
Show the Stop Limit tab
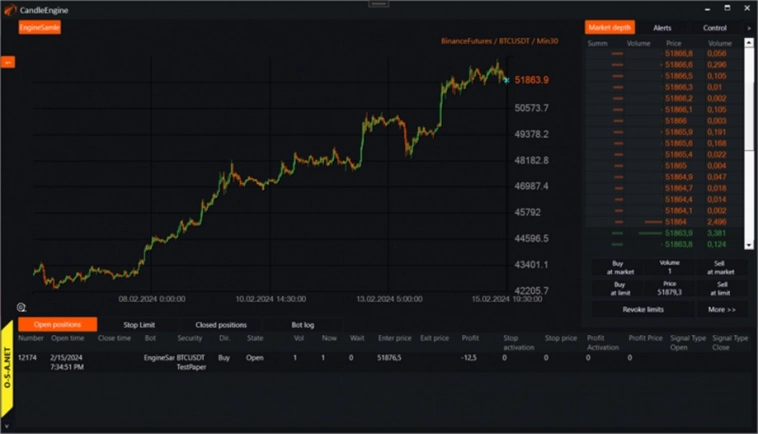[x=139, y=325]
